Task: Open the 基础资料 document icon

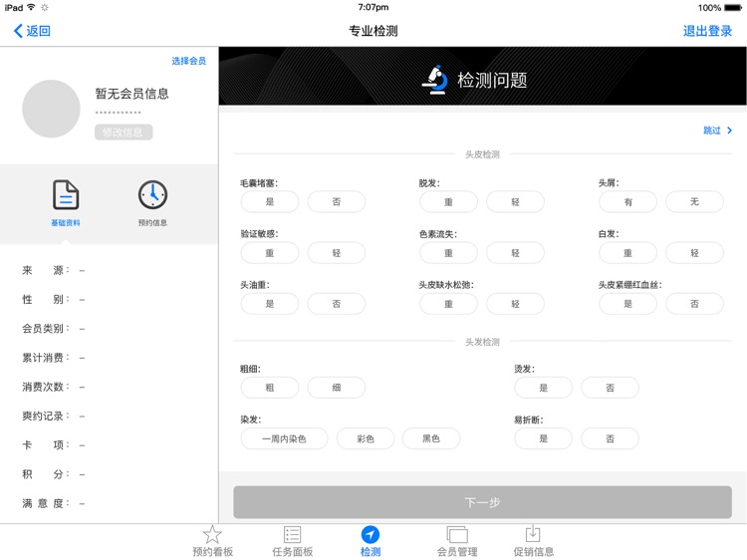Action: click(x=66, y=194)
